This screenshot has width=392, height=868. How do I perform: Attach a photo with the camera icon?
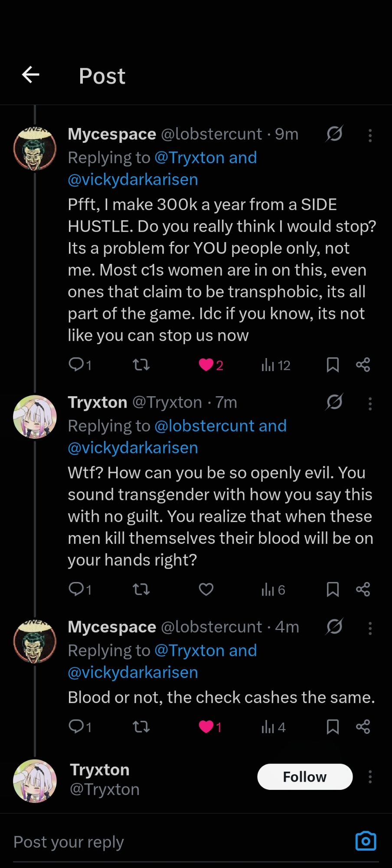point(366,841)
